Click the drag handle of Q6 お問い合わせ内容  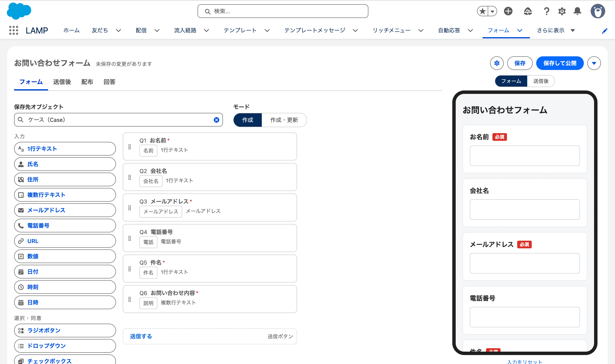(x=130, y=300)
